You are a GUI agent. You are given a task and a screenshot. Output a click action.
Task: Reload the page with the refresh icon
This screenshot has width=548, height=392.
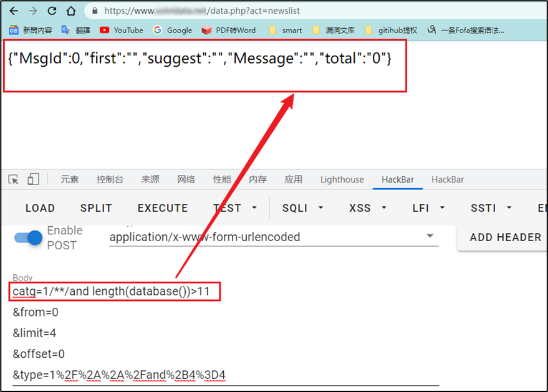click(52, 11)
